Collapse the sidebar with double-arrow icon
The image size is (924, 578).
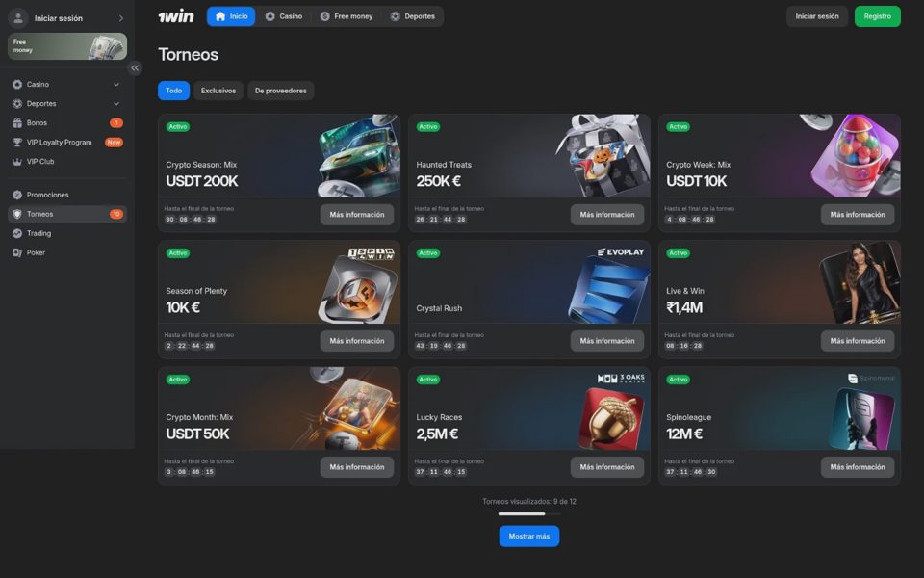tap(135, 67)
